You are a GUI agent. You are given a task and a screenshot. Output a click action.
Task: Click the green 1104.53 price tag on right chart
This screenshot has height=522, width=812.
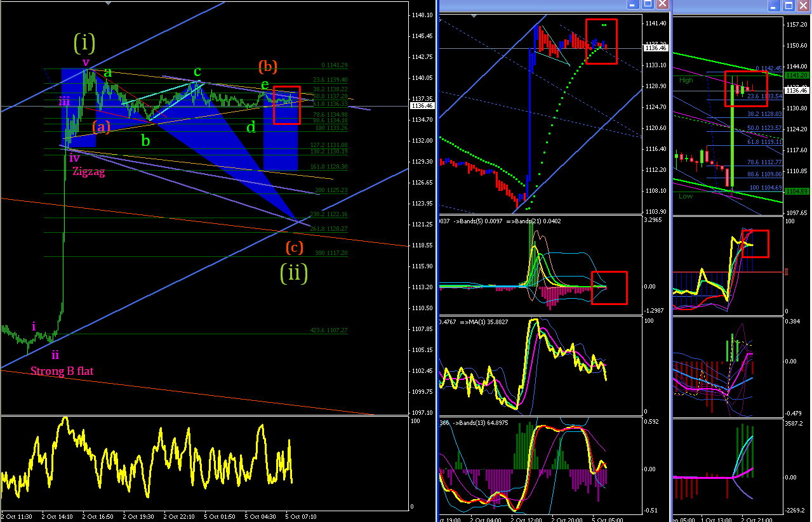pos(796,192)
